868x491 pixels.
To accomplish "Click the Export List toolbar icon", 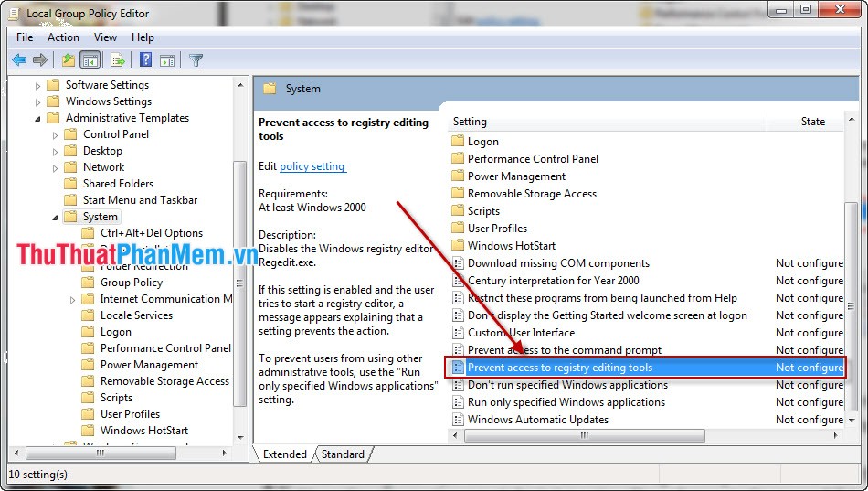I will (117, 59).
